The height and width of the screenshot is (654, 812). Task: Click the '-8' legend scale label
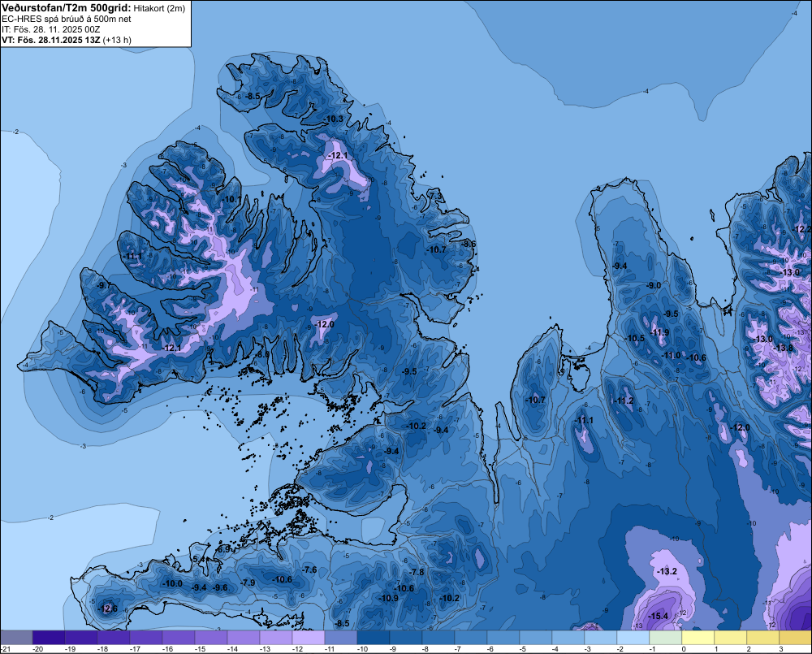click(x=425, y=649)
